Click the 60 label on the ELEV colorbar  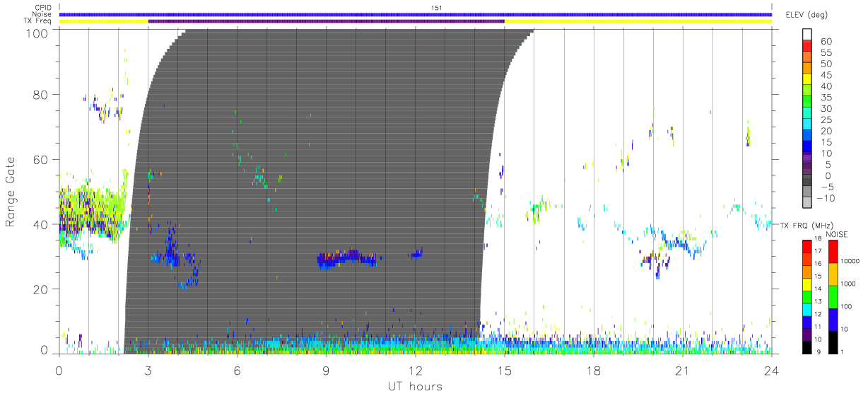point(825,41)
